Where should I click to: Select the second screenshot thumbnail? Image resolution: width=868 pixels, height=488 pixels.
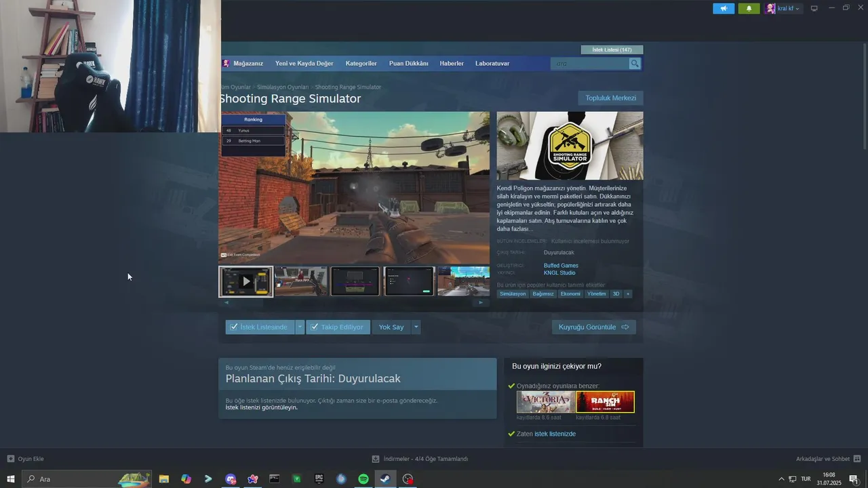click(300, 281)
